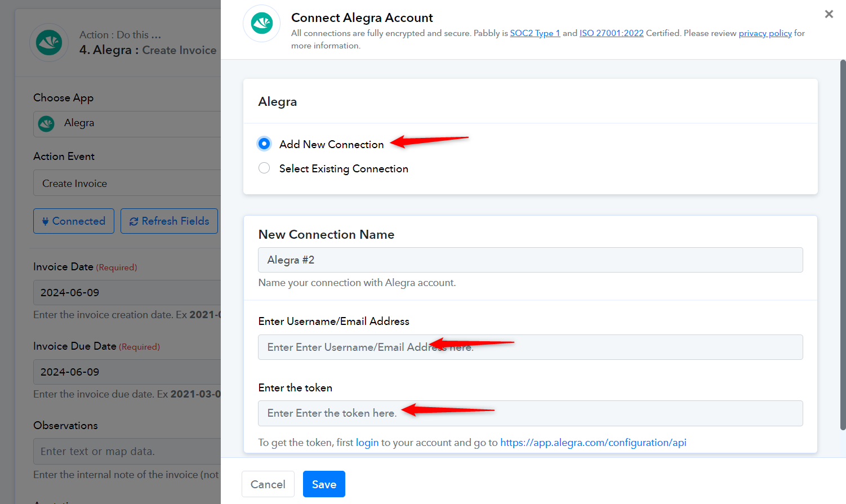
Task: Click the token input field
Action: [x=531, y=413]
